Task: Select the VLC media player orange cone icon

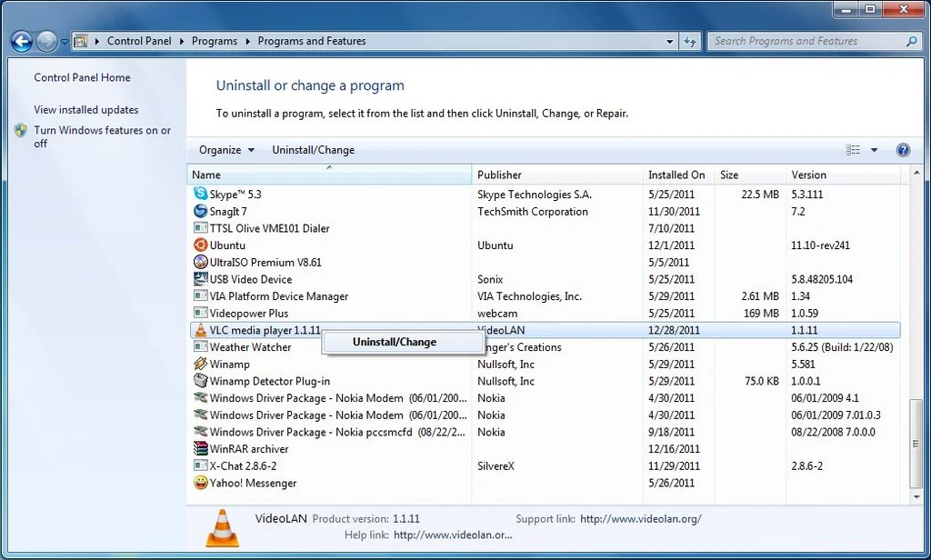Action: coord(200,330)
